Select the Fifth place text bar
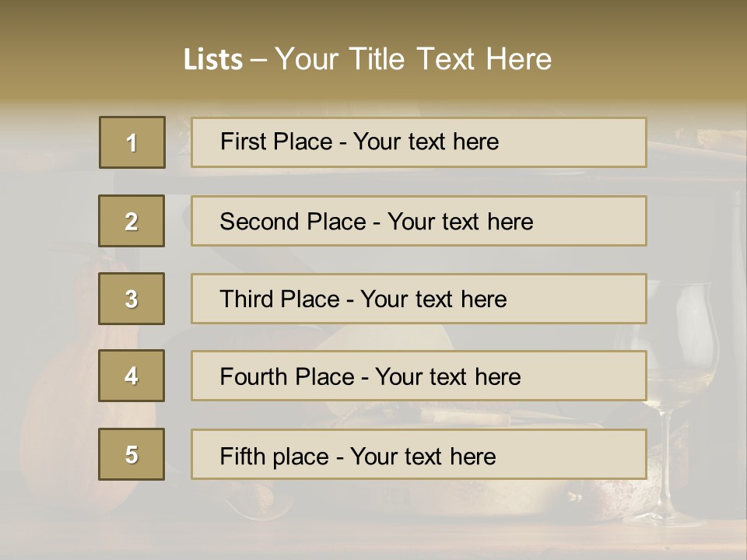This screenshot has width=747, height=560. point(419,454)
